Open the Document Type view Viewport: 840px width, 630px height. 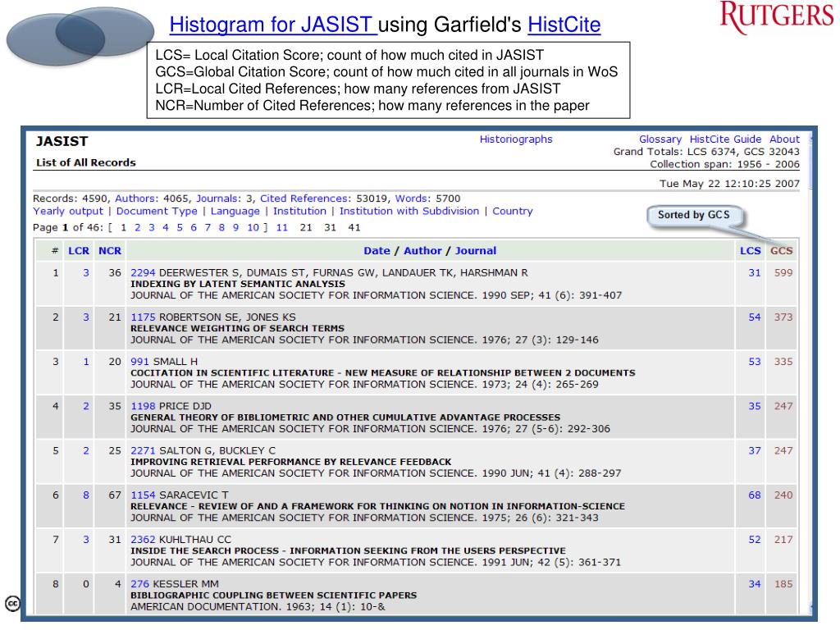[157, 211]
